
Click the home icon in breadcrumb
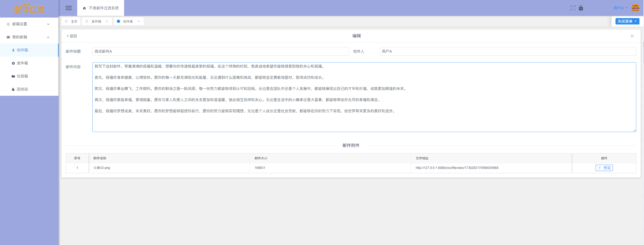tap(84, 8)
